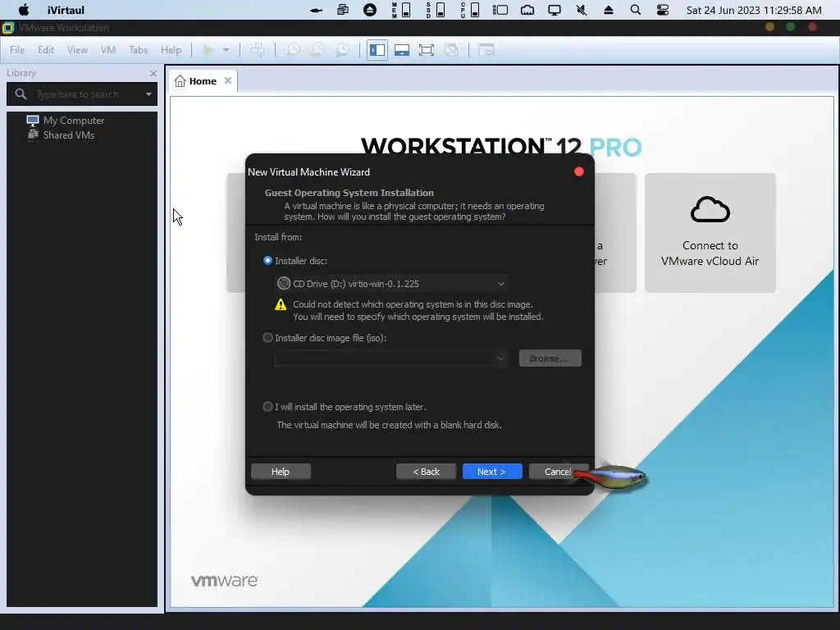
Task: Click the revert snapshot clock icon
Action: coord(318,50)
